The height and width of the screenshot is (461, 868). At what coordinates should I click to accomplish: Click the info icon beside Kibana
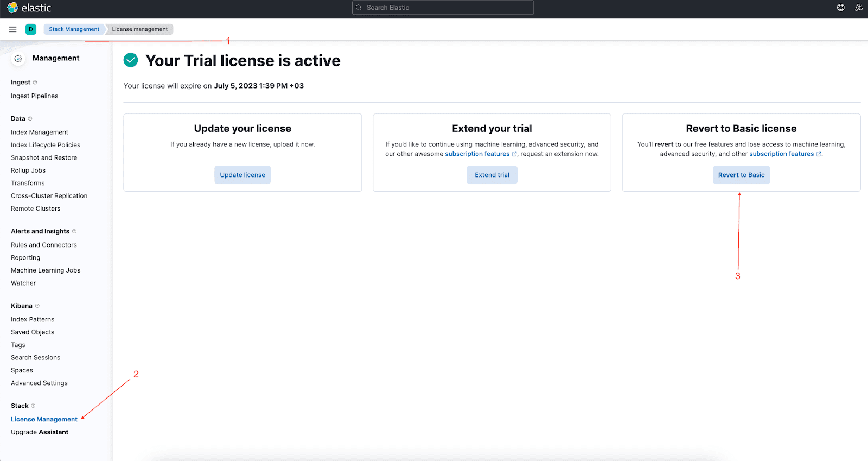pyautogui.click(x=37, y=306)
